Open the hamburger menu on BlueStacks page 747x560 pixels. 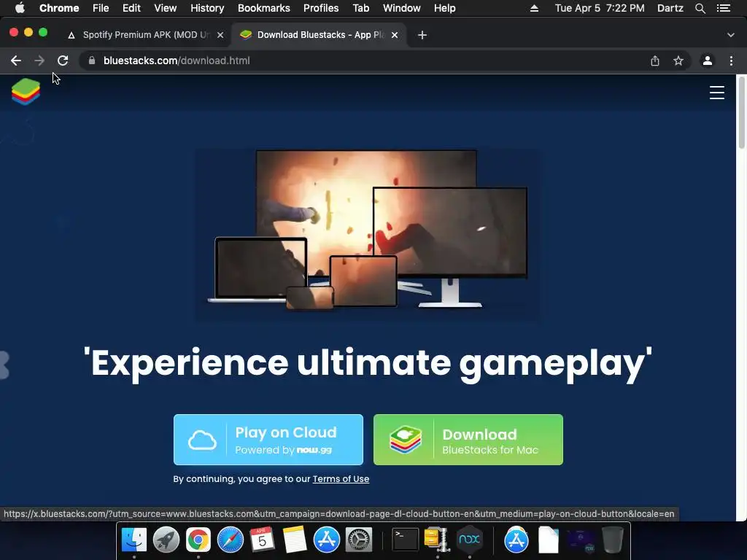point(716,93)
